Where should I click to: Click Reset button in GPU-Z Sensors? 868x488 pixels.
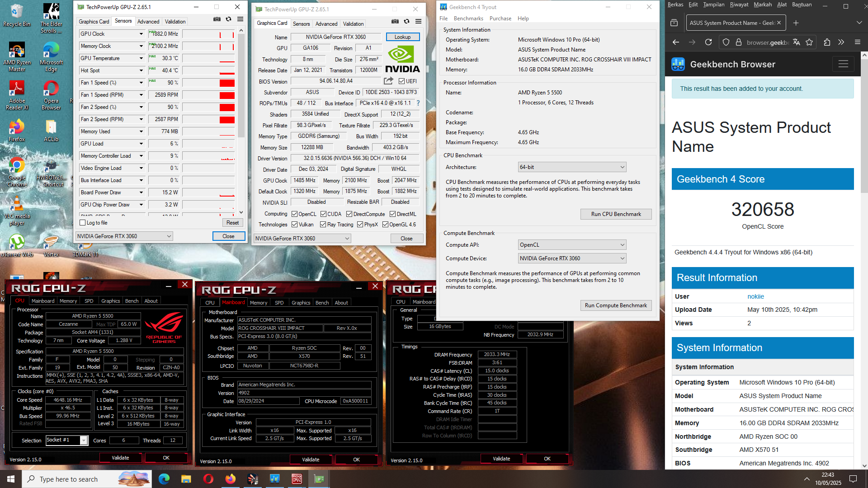pyautogui.click(x=232, y=223)
